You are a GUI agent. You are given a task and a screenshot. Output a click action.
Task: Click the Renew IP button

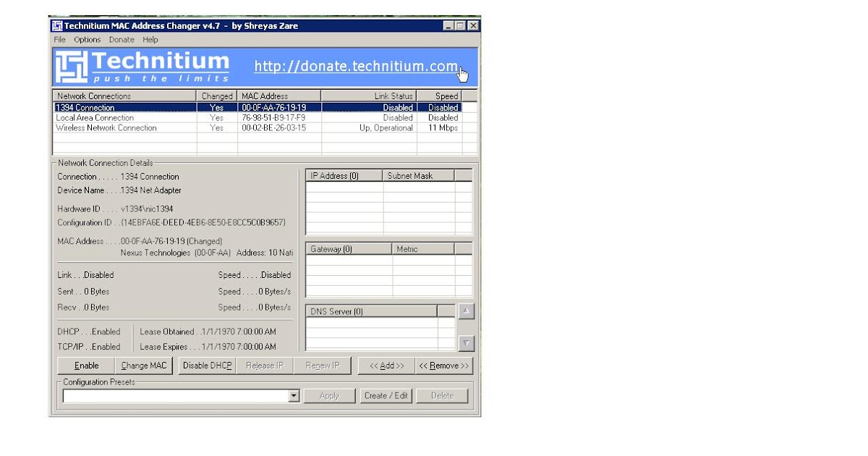323,366
